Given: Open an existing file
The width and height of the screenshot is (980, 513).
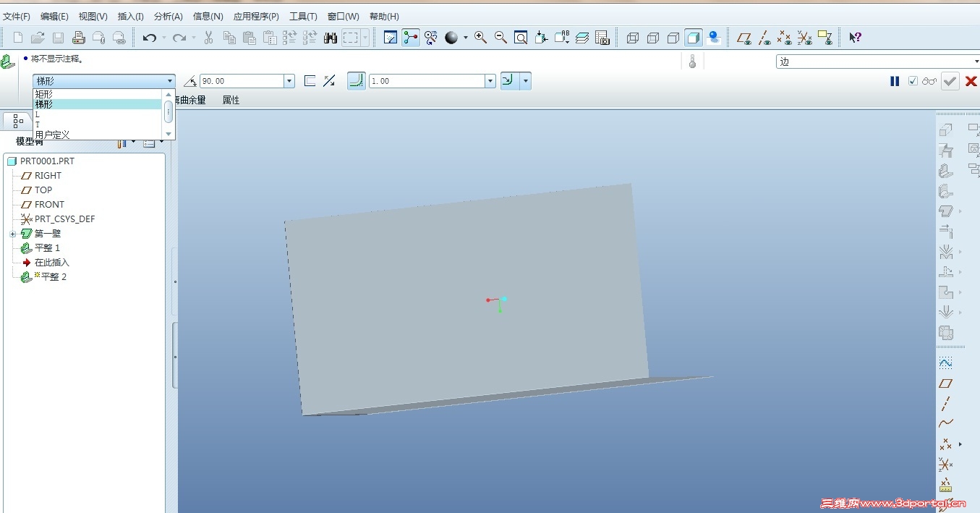Looking at the screenshot, I should pos(38,38).
